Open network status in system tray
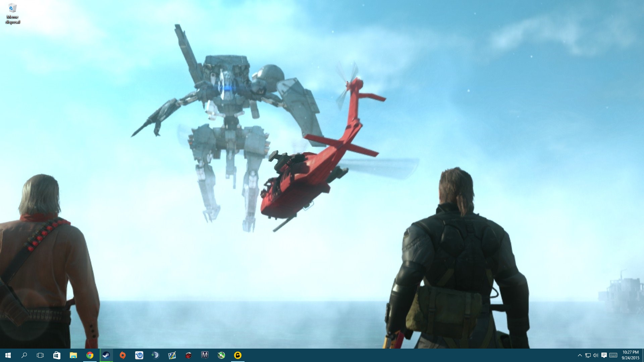This screenshot has height=362, width=644. click(x=588, y=355)
